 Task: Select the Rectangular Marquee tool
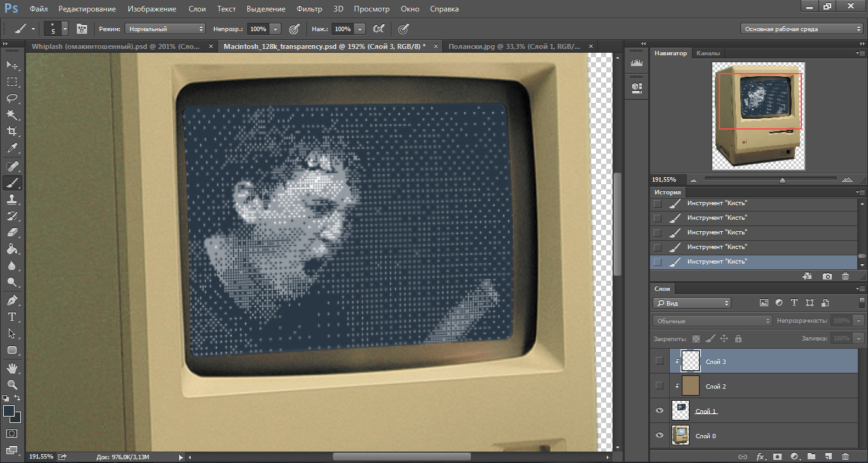pyautogui.click(x=12, y=82)
